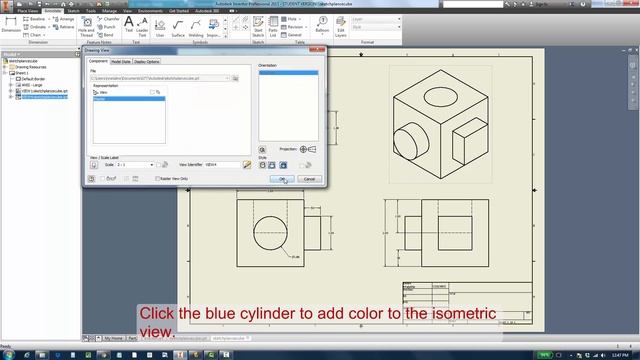Switch to Place Views ribbon tab
This screenshot has height=360, width=640.
tap(27, 11)
